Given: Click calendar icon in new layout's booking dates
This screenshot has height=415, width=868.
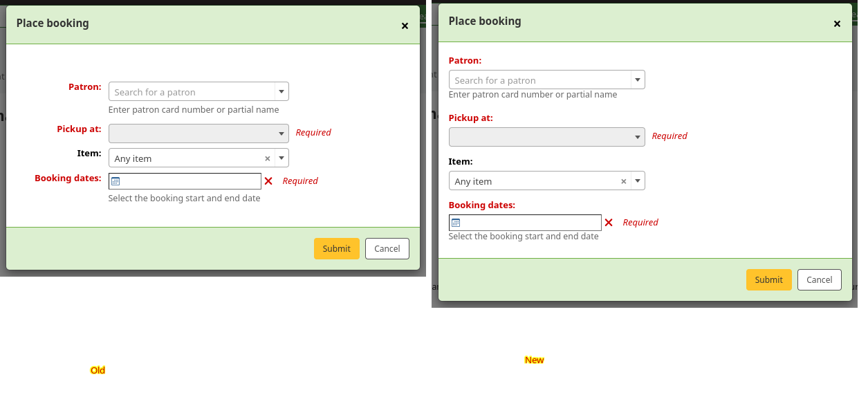Looking at the screenshot, I should [x=456, y=223].
